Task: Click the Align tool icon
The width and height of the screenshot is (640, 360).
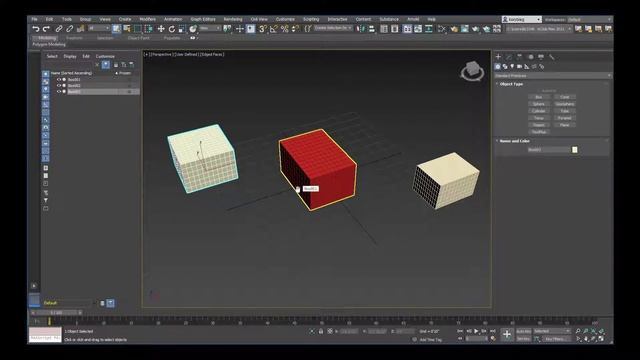Action: 371,29
